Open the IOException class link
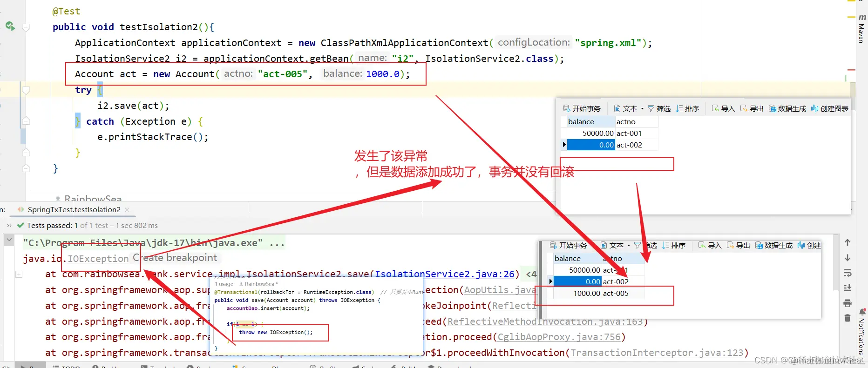Image resolution: width=868 pixels, height=368 pixels. click(x=98, y=259)
